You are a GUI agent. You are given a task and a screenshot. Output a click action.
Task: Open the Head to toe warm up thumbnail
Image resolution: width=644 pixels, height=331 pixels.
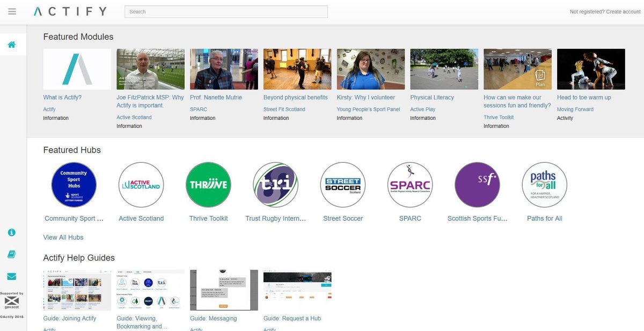pos(591,69)
